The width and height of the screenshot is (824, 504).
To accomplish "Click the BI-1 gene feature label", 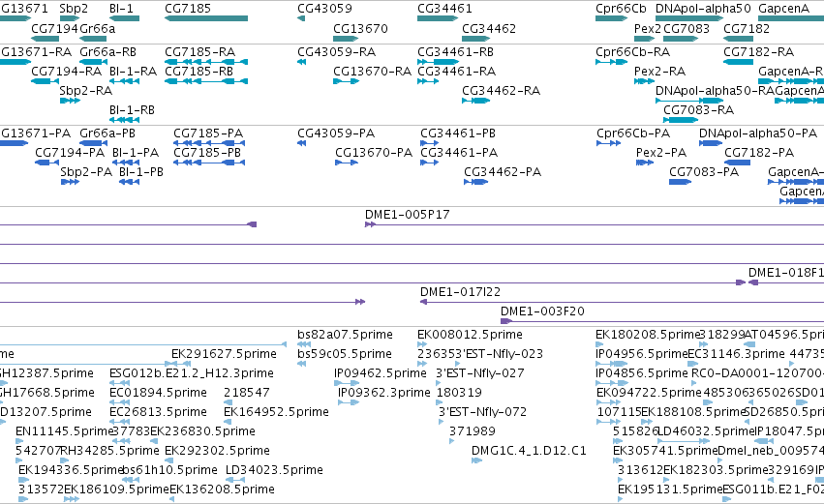I will point(121,9).
